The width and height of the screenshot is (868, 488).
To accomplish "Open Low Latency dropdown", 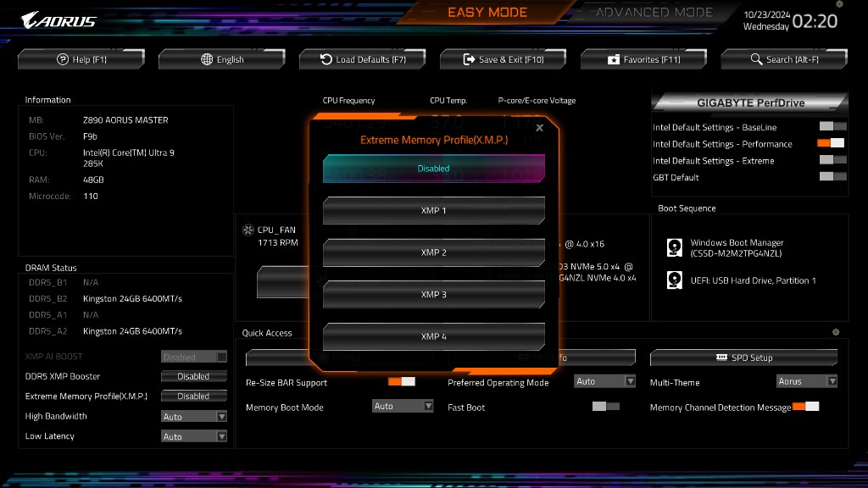I will 194,436.
